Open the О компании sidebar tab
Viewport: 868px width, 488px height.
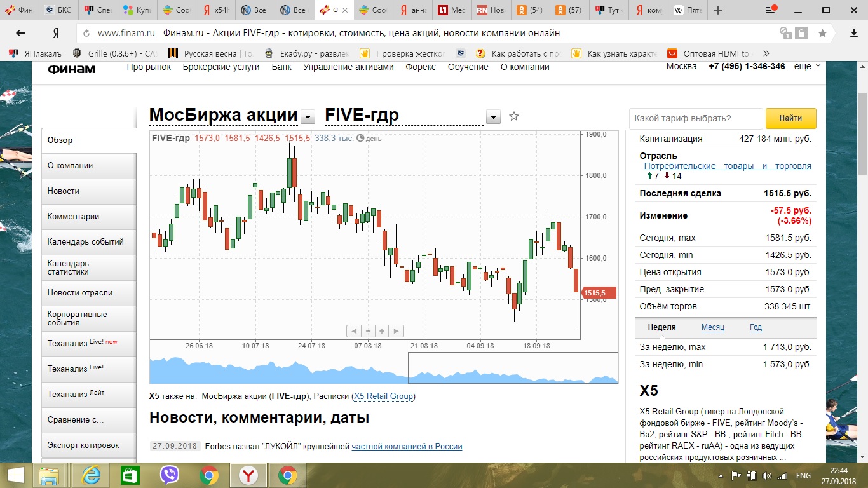tap(89, 165)
